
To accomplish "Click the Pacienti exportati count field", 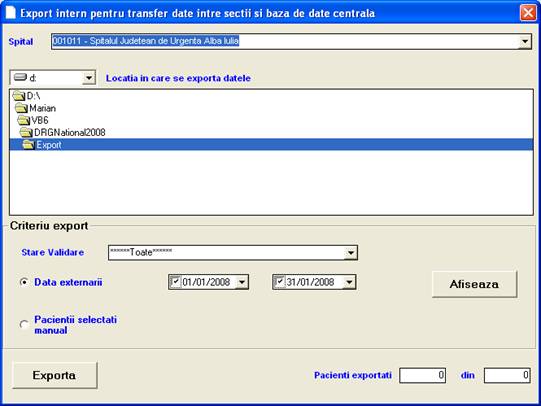I will pyautogui.click(x=422, y=375).
